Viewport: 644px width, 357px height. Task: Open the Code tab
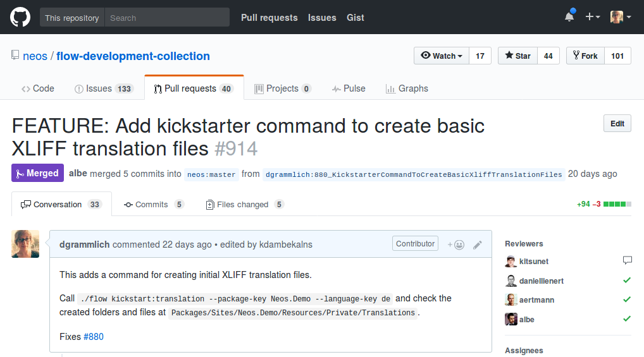(x=38, y=88)
